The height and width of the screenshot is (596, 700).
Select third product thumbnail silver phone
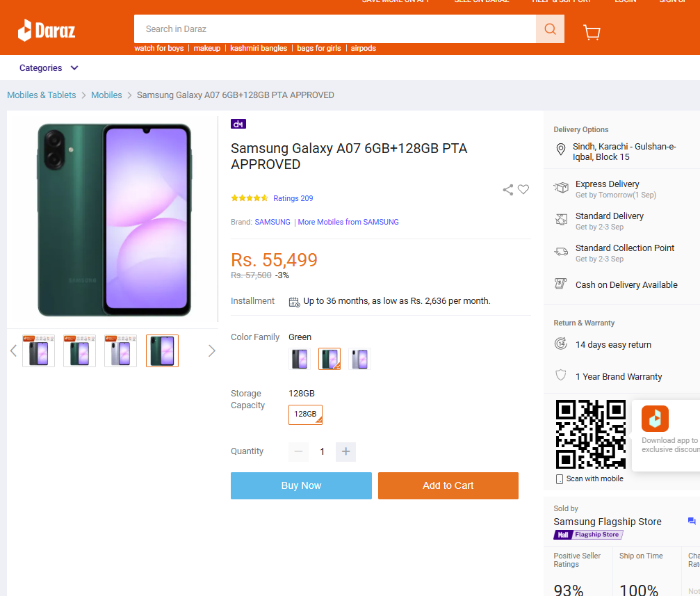point(120,351)
